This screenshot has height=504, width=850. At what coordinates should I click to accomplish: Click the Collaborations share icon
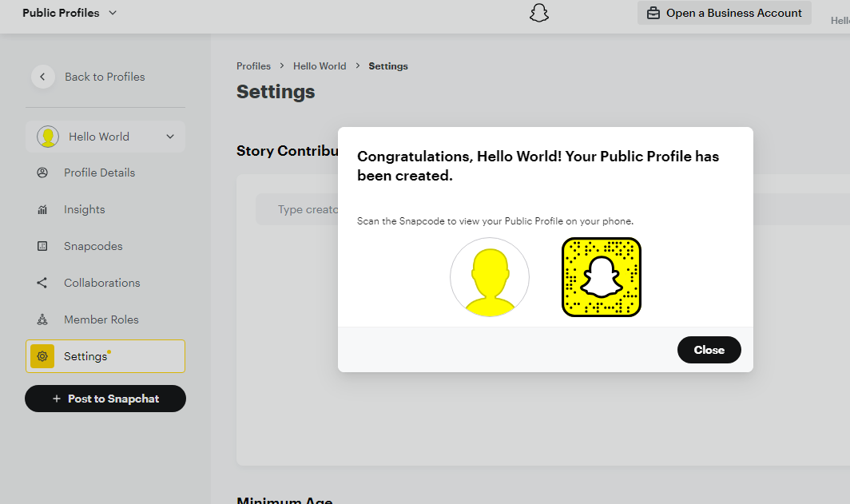[42, 283]
